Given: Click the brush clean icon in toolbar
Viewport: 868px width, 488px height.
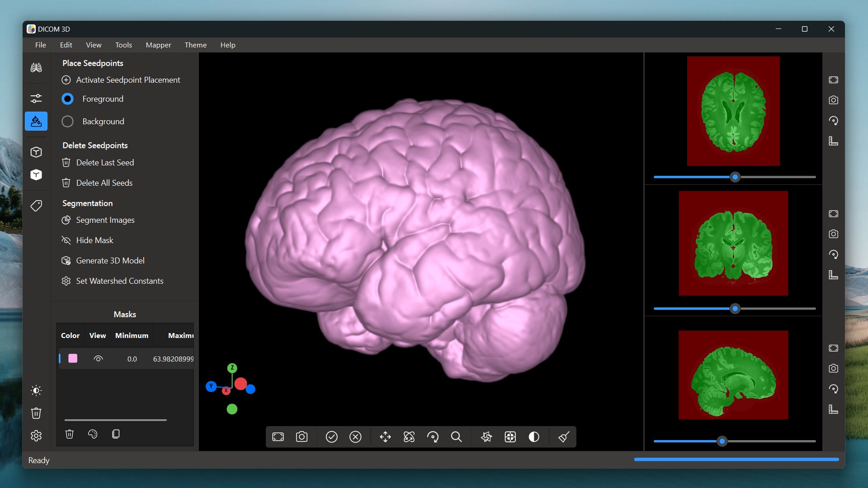Looking at the screenshot, I should (564, 437).
